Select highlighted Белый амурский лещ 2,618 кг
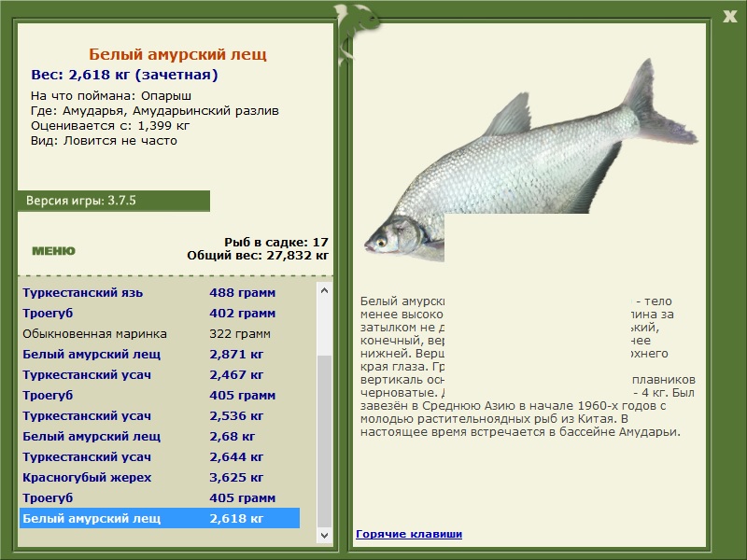 tap(160, 518)
